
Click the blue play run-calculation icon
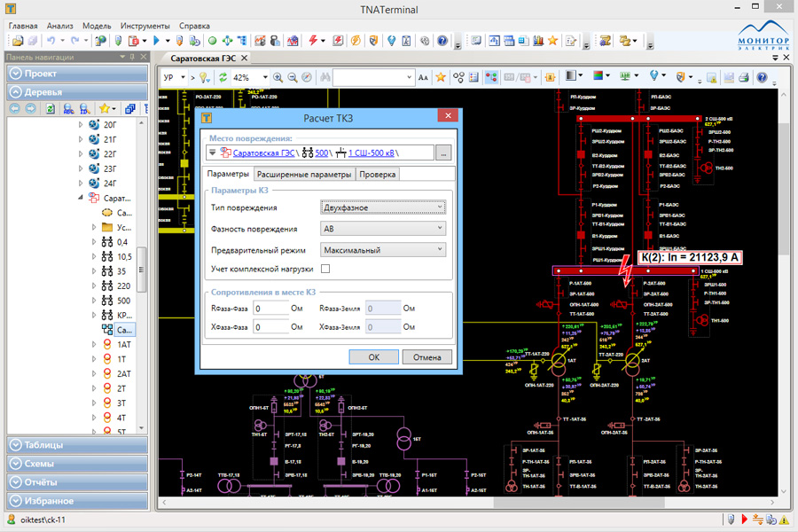[x=156, y=41]
